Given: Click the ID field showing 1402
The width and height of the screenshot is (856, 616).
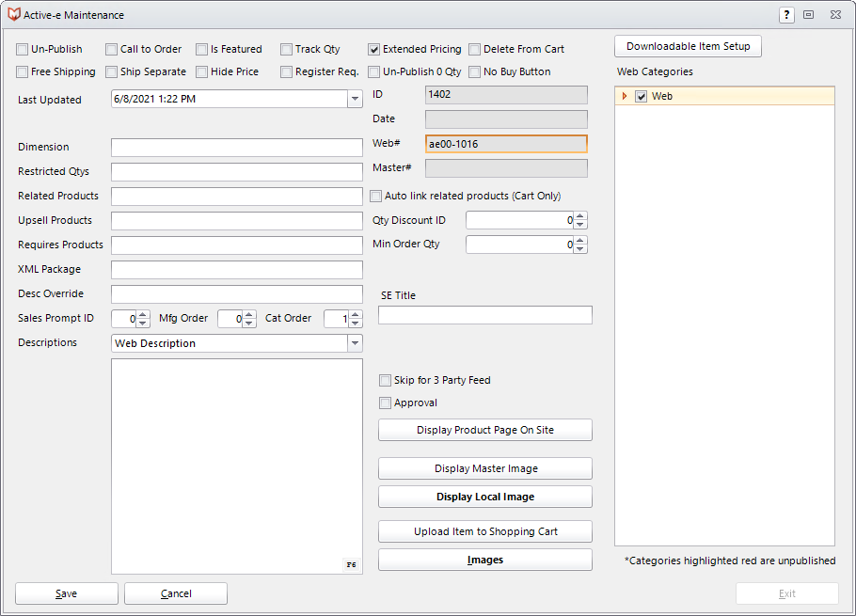Looking at the screenshot, I should click(507, 95).
